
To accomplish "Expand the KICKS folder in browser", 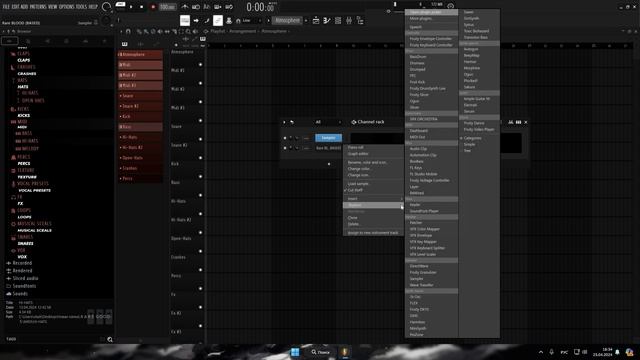I will click(x=23, y=109).
